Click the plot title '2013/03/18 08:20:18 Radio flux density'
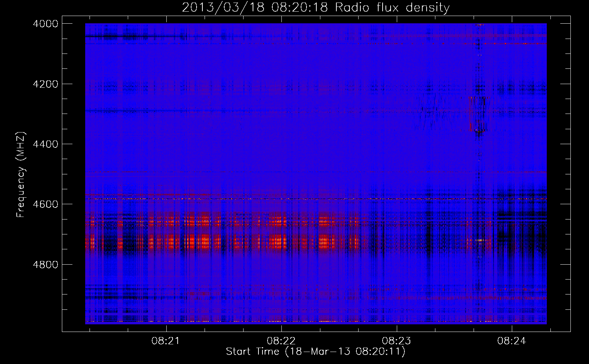This screenshot has height=364, width=589. pyautogui.click(x=316, y=7)
